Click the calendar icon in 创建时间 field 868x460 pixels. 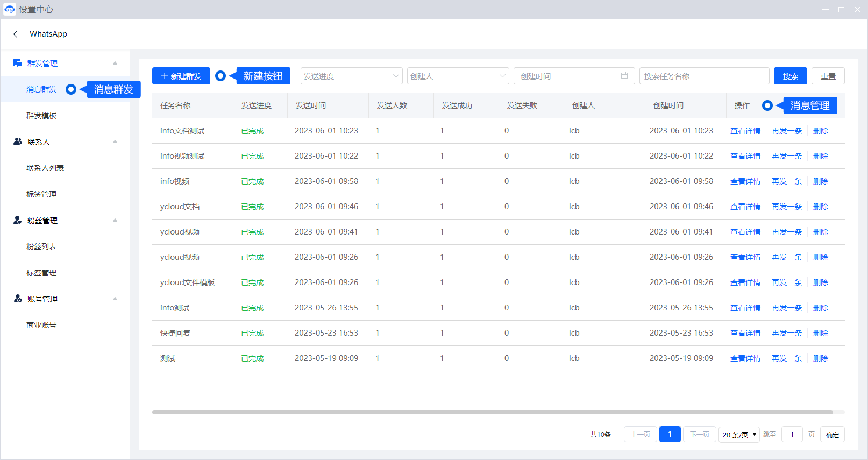624,76
